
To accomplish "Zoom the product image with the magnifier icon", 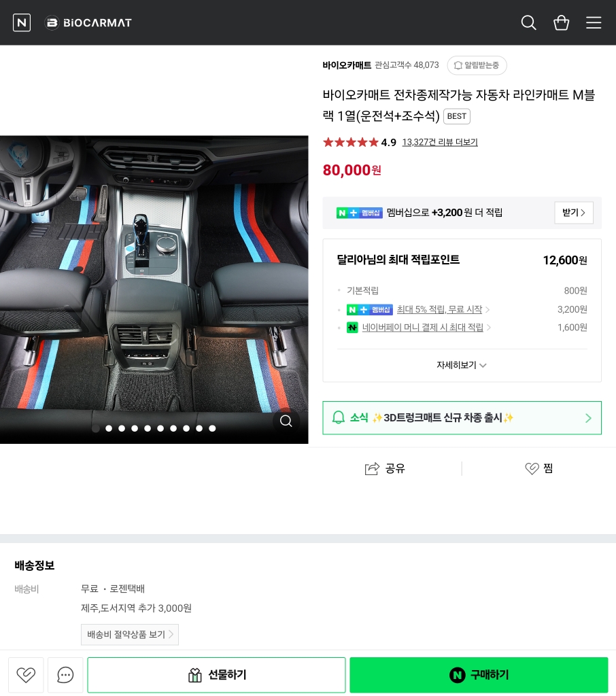I will (286, 421).
